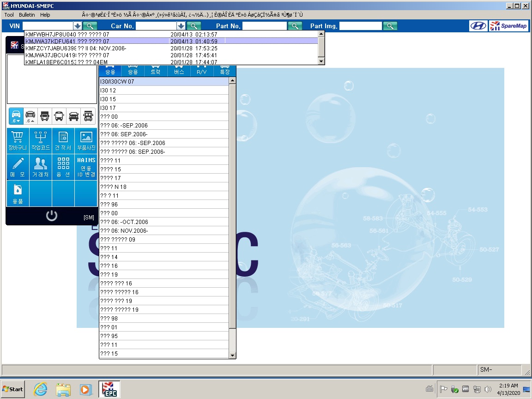Click the EPC application taskbar icon

[x=109, y=389]
